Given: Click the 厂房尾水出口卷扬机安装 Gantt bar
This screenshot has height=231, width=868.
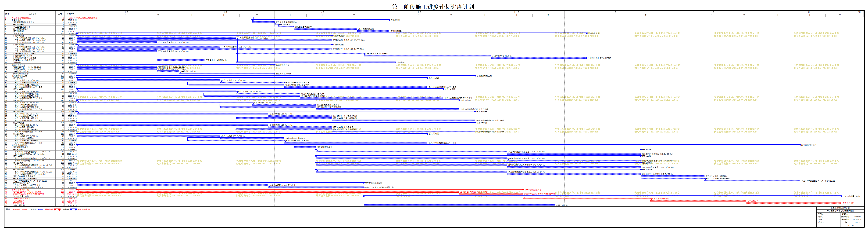Looking at the screenshot, I should click(x=181, y=60).
